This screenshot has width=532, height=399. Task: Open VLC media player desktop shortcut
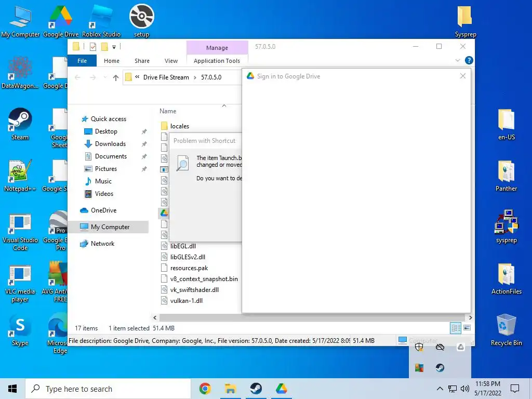tap(20, 284)
